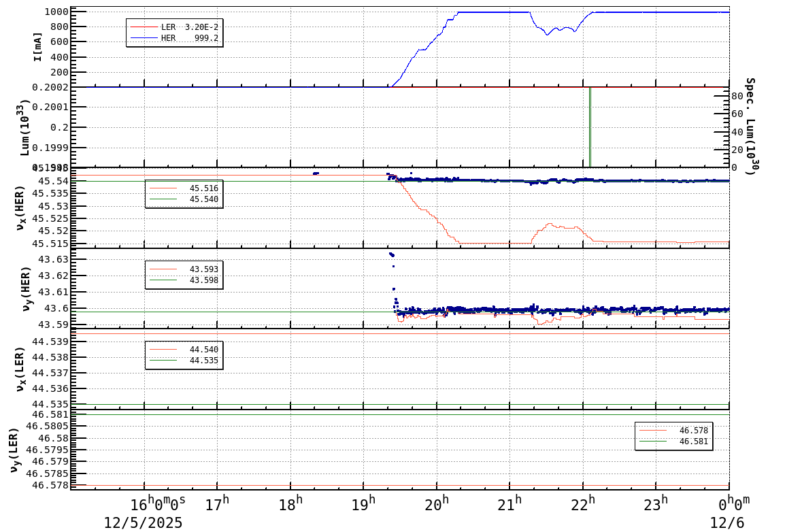Select the green line near 44.535
Screen dimensions: 785x532
[408, 403]
